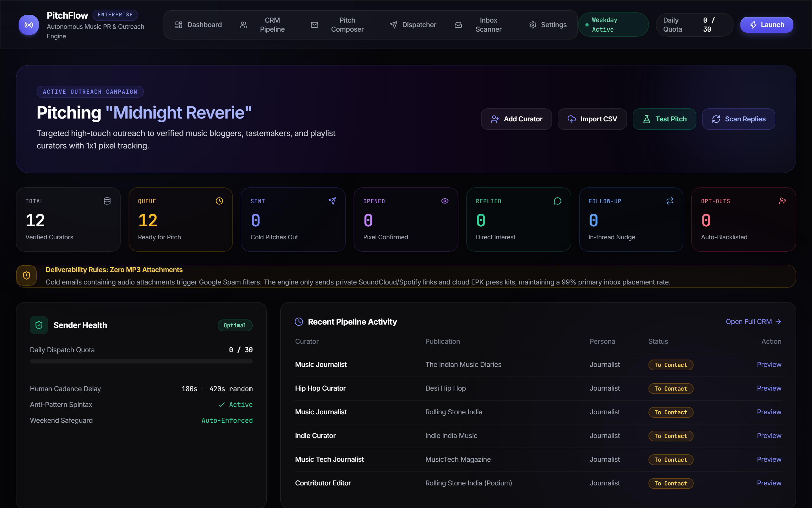
Task: Click the Daily Dispatch Quota progress bar
Action: pyautogui.click(x=141, y=361)
